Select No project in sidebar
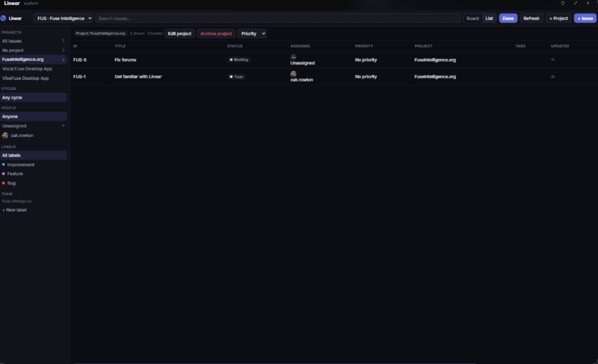The height and width of the screenshot is (364, 598). (34, 50)
